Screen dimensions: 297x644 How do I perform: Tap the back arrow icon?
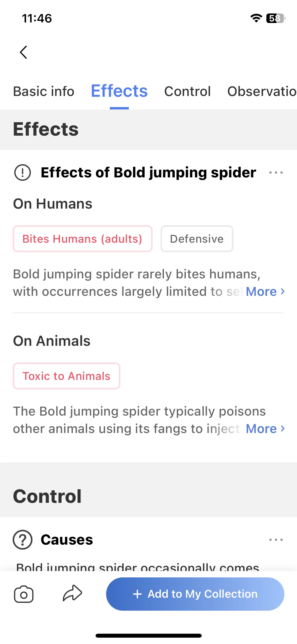point(23,52)
